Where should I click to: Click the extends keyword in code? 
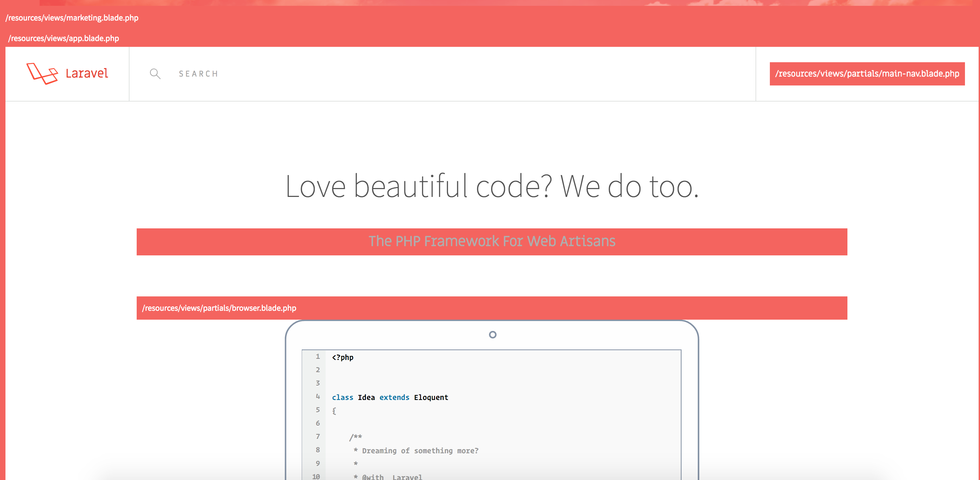pyautogui.click(x=394, y=397)
